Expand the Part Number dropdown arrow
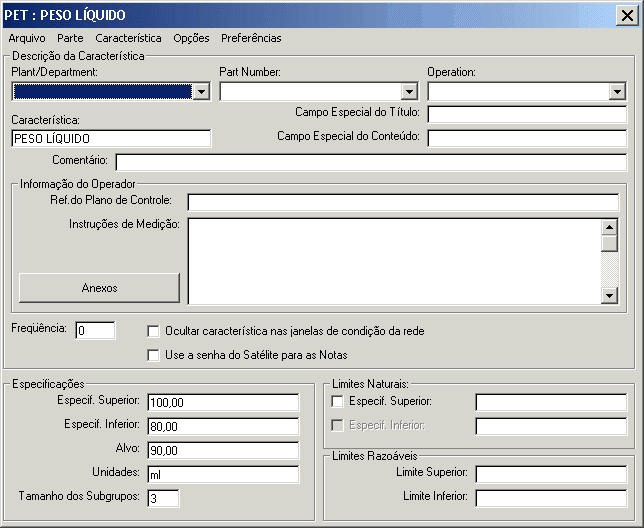 [409, 92]
